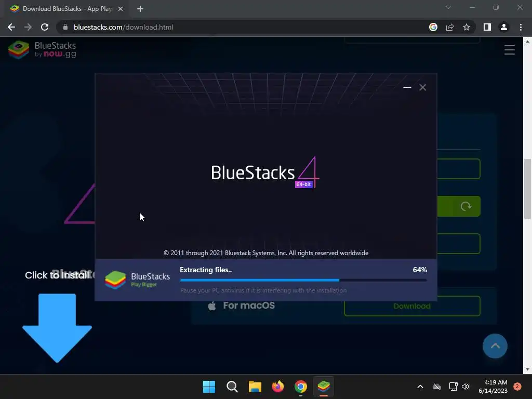Viewport: 532px width, 399px height.
Task: Open notification center badge
Action: 517,387
